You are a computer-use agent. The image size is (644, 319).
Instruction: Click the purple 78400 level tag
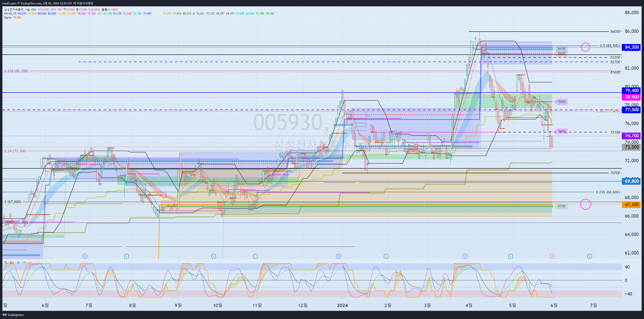tap(561, 101)
